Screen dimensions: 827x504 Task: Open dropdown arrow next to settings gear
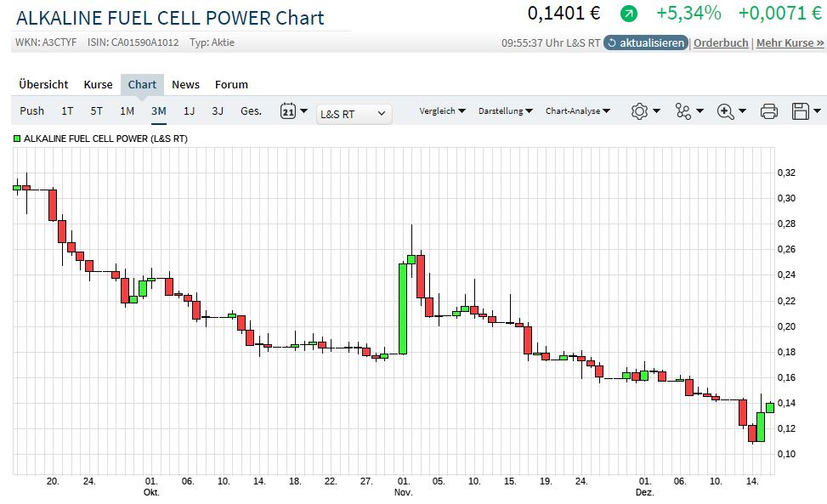click(656, 110)
